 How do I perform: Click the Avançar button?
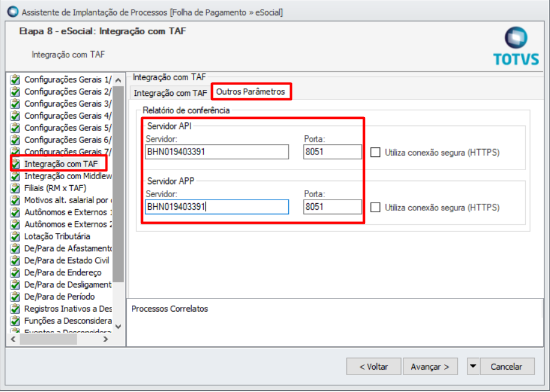tap(430, 367)
